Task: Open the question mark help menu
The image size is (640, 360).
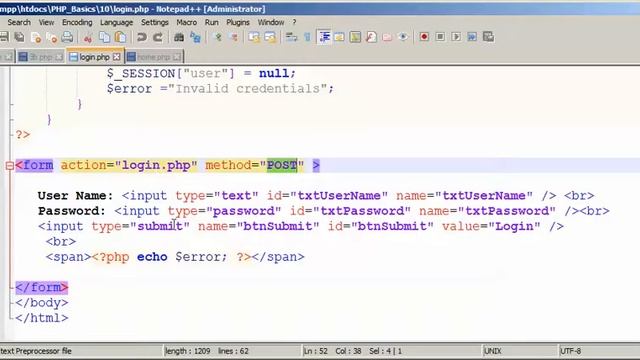Action: (294, 22)
